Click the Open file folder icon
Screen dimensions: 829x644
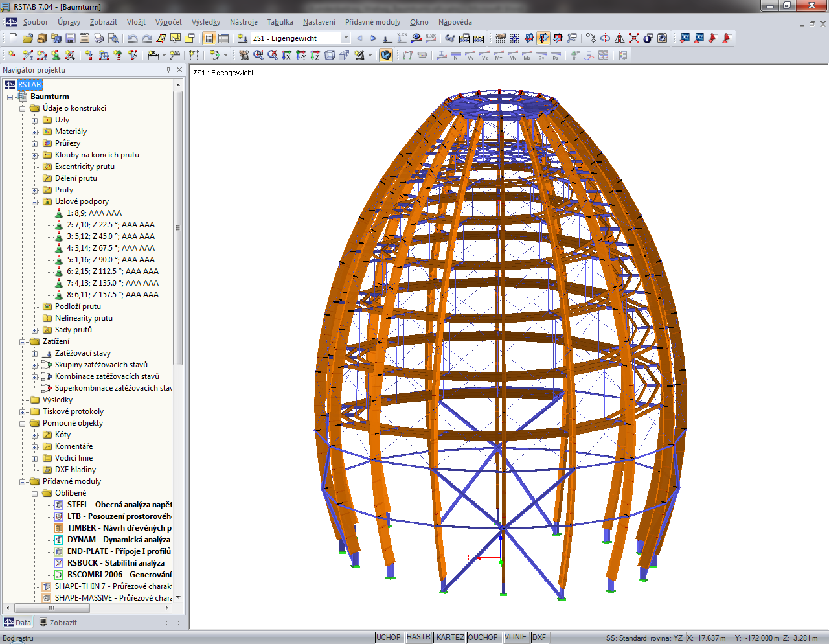[x=28, y=39]
